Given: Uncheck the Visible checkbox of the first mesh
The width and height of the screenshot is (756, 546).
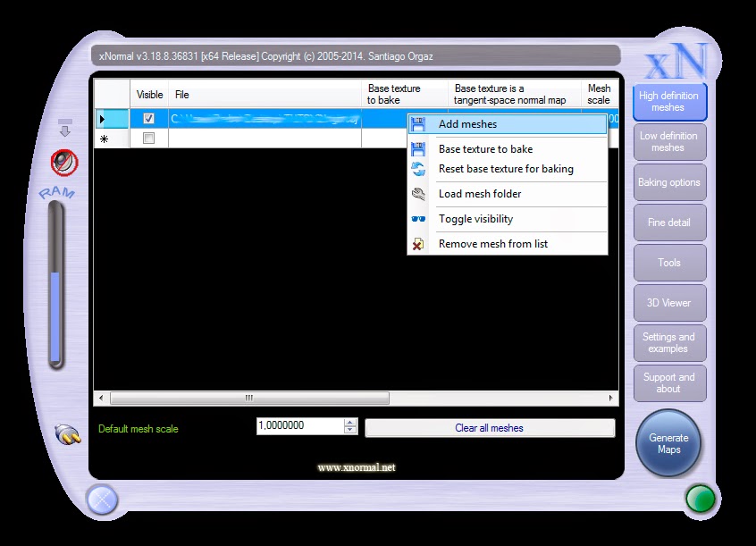Looking at the screenshot, I should click(x=148, y=118).
